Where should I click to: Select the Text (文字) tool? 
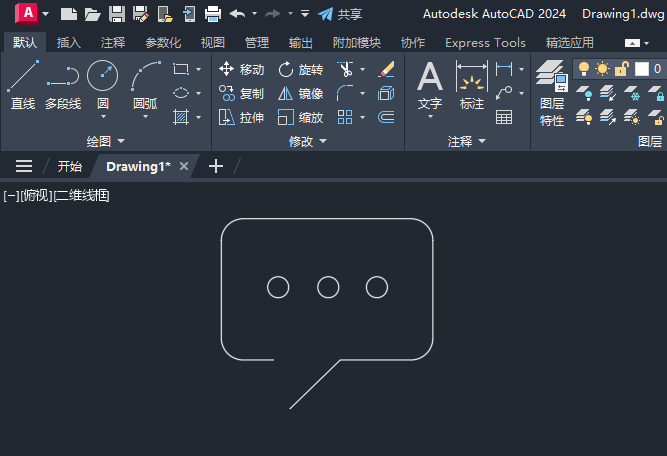[430, 86]
